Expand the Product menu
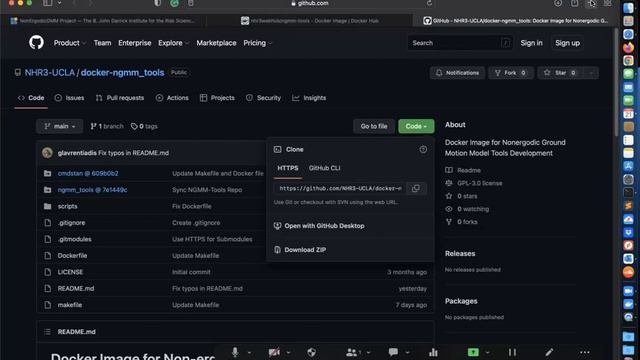 (x=70, y=43)
